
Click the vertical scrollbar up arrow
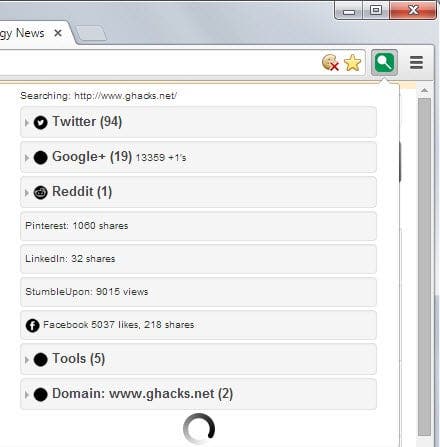point(424,90)
